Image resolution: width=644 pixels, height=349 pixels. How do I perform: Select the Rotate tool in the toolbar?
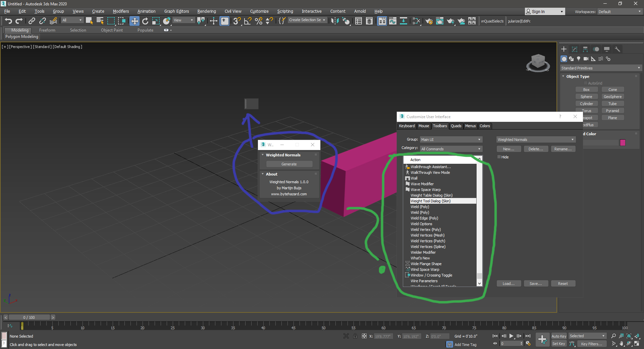145,21
